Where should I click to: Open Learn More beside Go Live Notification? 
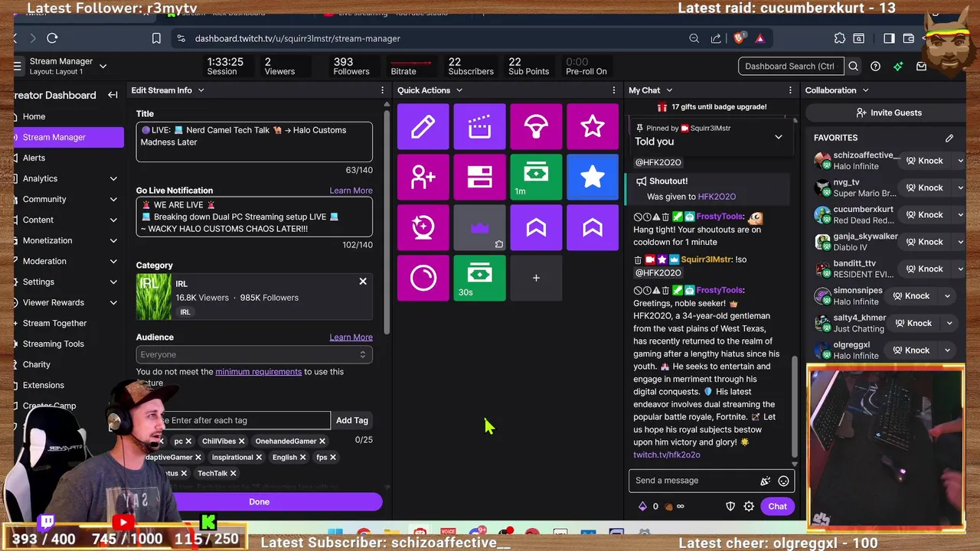[351, 191]
